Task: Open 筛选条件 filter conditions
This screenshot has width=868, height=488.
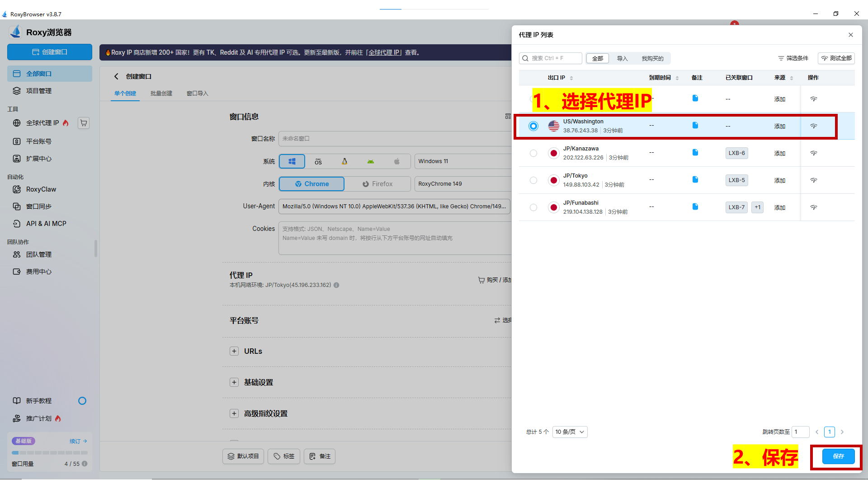Action: 793,58
